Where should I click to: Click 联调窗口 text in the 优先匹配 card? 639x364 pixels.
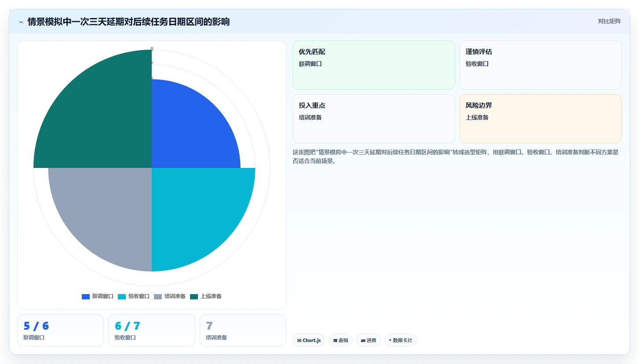(310, 64)
